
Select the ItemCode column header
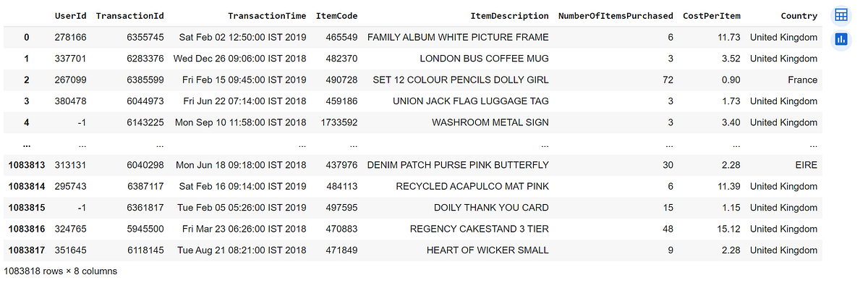[x=336, y=16]
